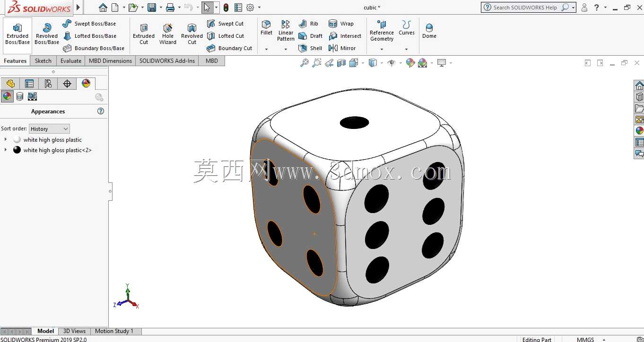644x342 pixels.
Task: Open the SOLIDWORKS Add-Ins tab
Action: pos(167,61)
